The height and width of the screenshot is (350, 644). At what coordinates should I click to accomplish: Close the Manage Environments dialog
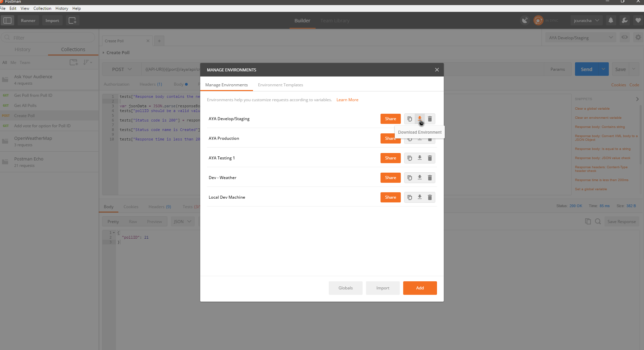click(x=437, y=70)
